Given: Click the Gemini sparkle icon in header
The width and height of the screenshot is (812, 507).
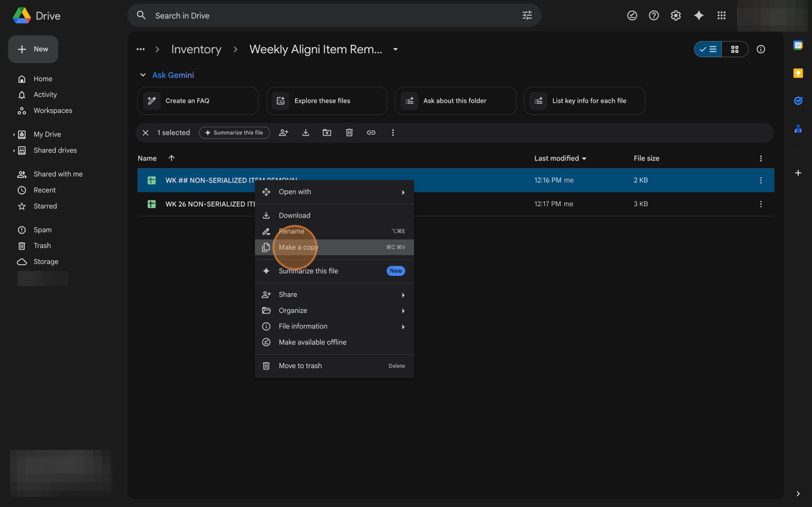Looking at the screenshot, I should pyautogui.click(x=698, y=16).
